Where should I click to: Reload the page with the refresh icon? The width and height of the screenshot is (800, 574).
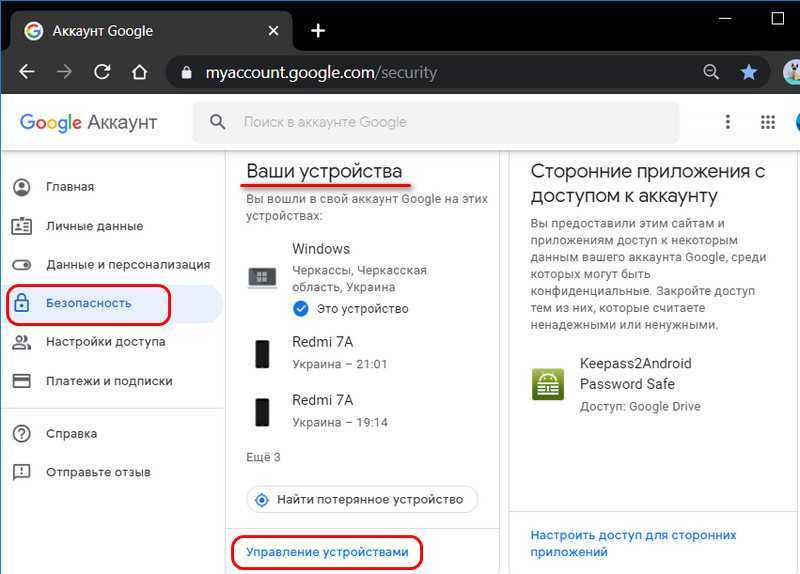[x=102, y=71]
